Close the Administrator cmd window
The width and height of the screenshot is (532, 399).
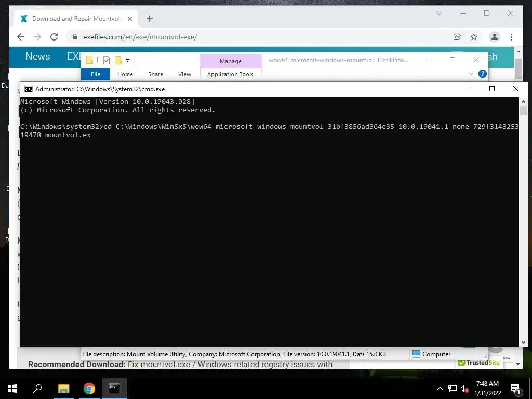[516, 89]
